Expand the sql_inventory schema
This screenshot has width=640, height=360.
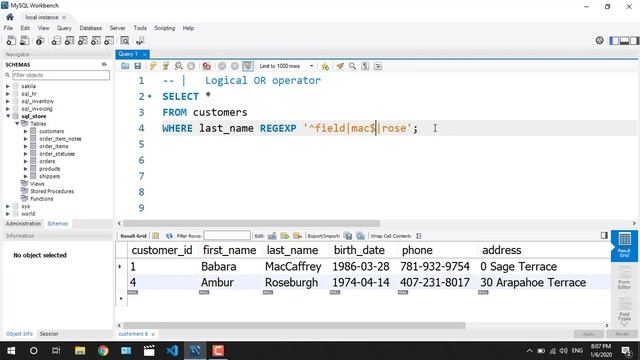tap(8, 101)
